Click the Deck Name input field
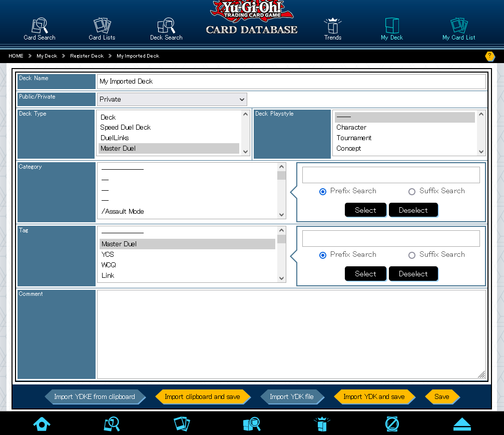The height and width of the screenshot is (435, 504). [291, 81]
